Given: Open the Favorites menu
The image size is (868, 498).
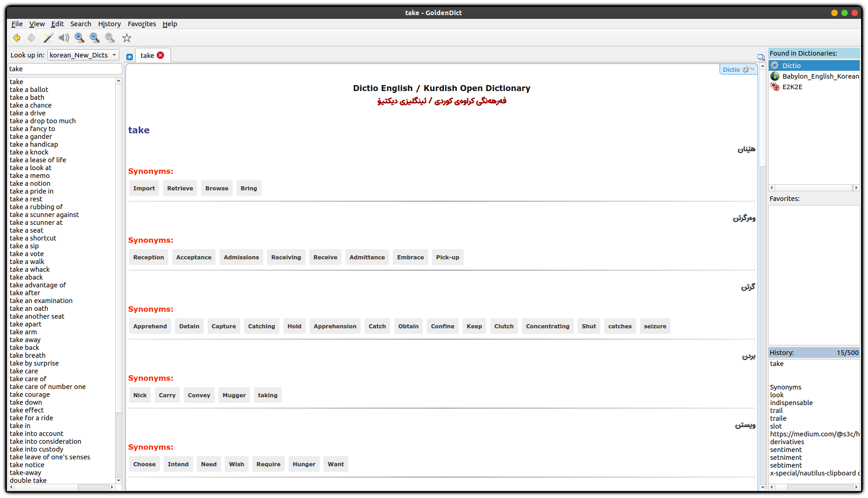Looking at the screenshot, I should [142, 24].
